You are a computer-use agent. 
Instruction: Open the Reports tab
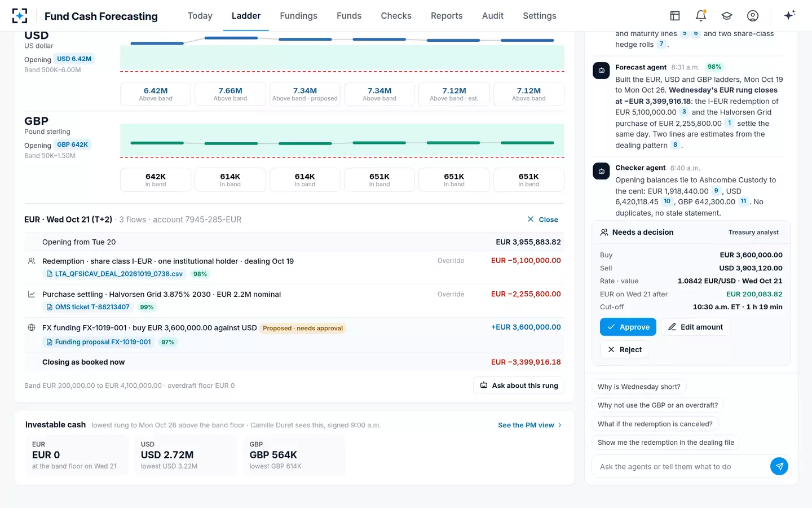(447, 16)
